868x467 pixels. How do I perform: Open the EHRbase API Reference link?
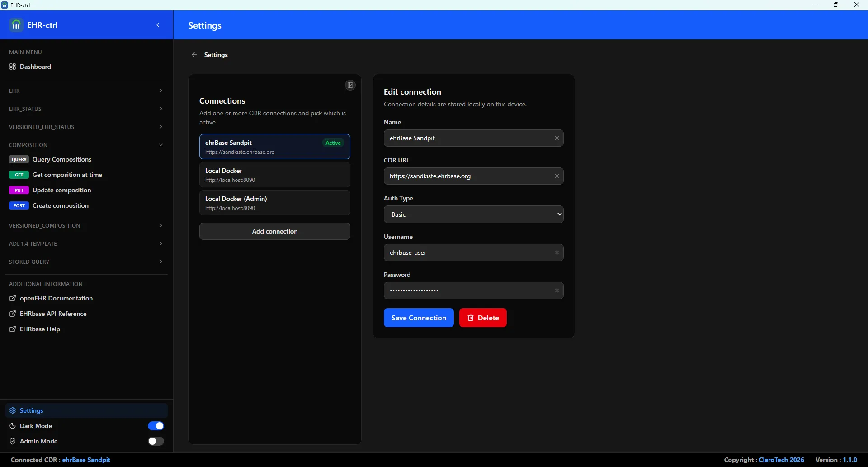(x=86, y=314)
